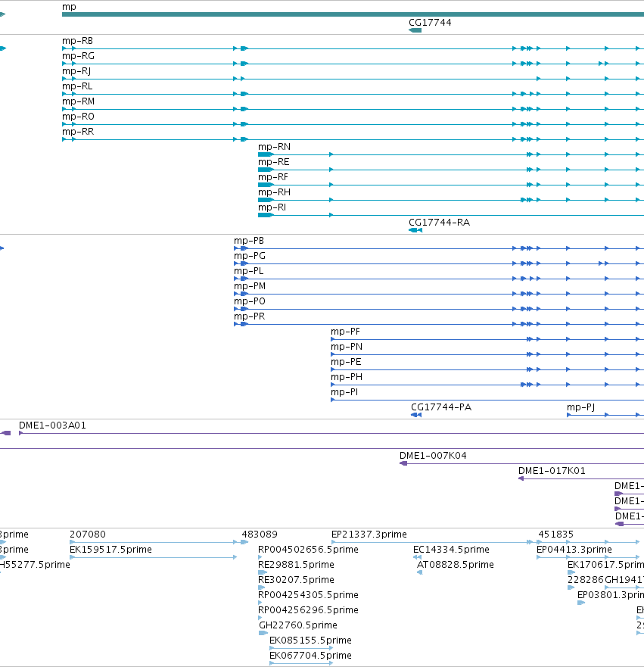
Task: Select the EK067704.5prime EST label
Action: 310,656
